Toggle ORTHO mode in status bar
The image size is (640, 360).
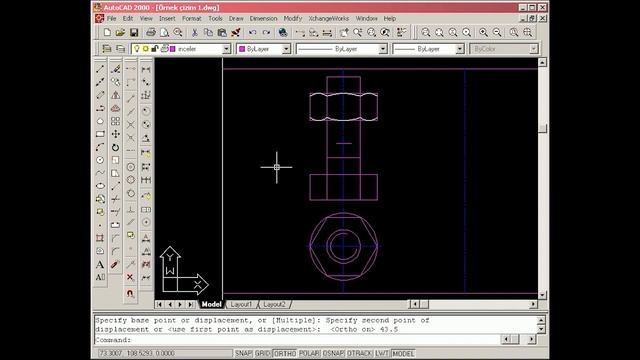point(285,353)
